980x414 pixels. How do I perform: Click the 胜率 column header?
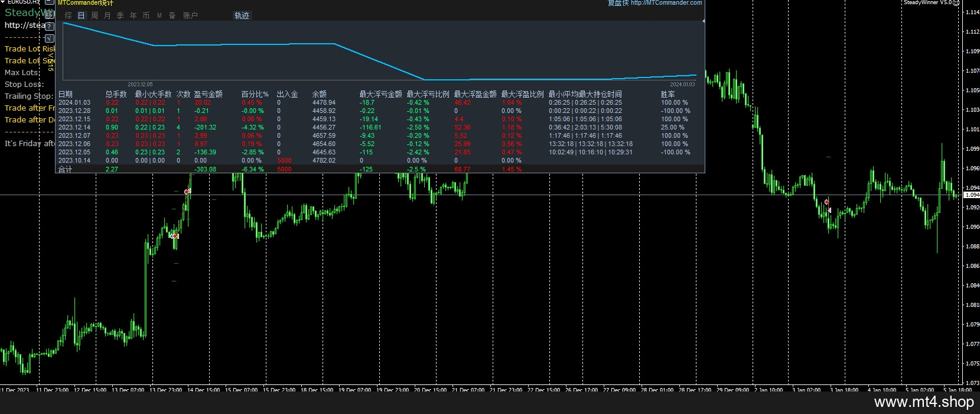[x=668, y=94]
